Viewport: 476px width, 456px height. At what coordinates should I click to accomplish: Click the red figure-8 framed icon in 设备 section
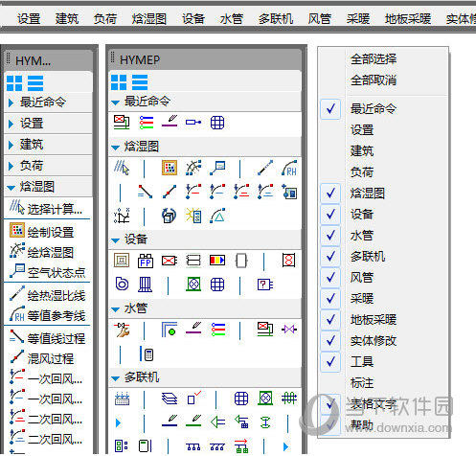pyautogui.click(x=288, y=261)
